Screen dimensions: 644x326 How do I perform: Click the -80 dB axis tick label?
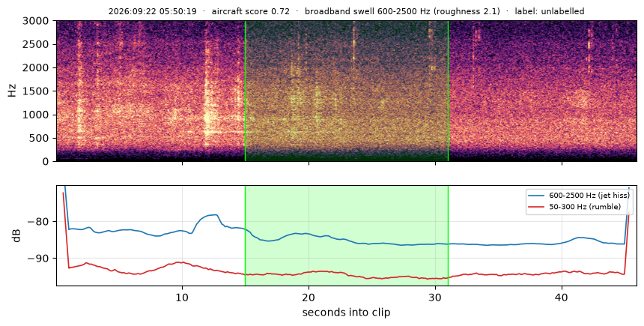39,222
